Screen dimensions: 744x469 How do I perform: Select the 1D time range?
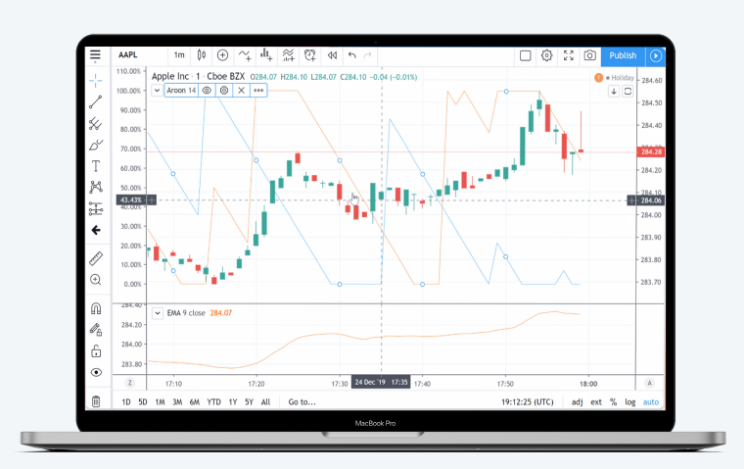point(126,402)
